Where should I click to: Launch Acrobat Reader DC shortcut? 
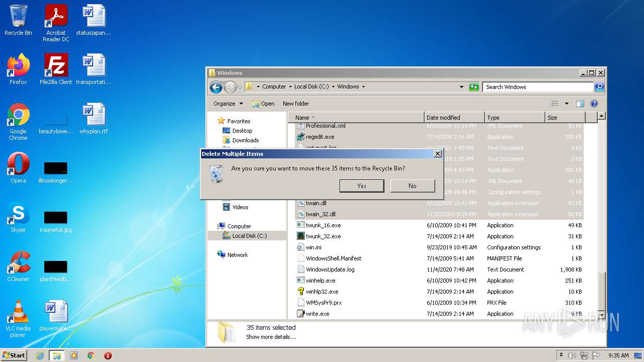point(56,23)
